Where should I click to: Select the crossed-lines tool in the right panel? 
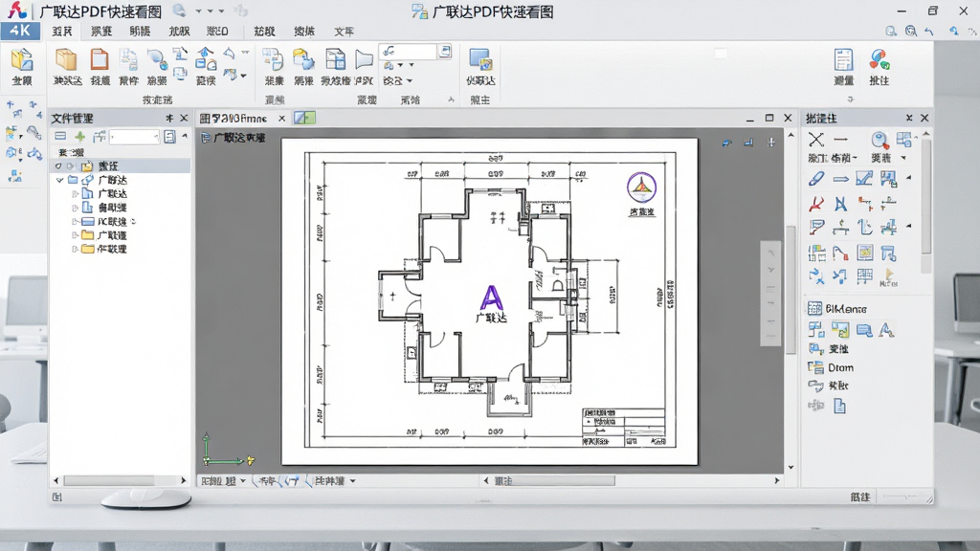point(815,140)
